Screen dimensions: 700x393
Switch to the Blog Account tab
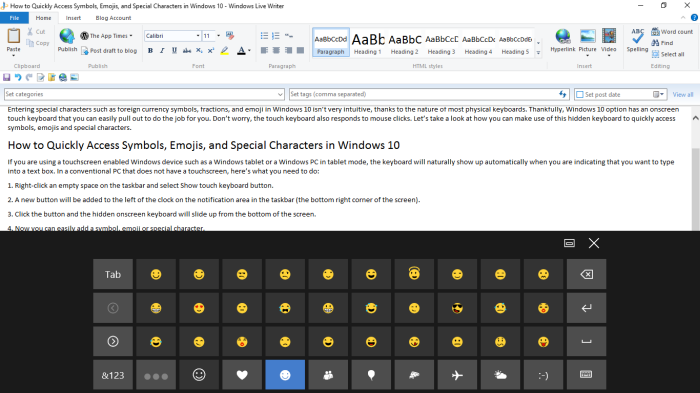click(x=113, y=18)
